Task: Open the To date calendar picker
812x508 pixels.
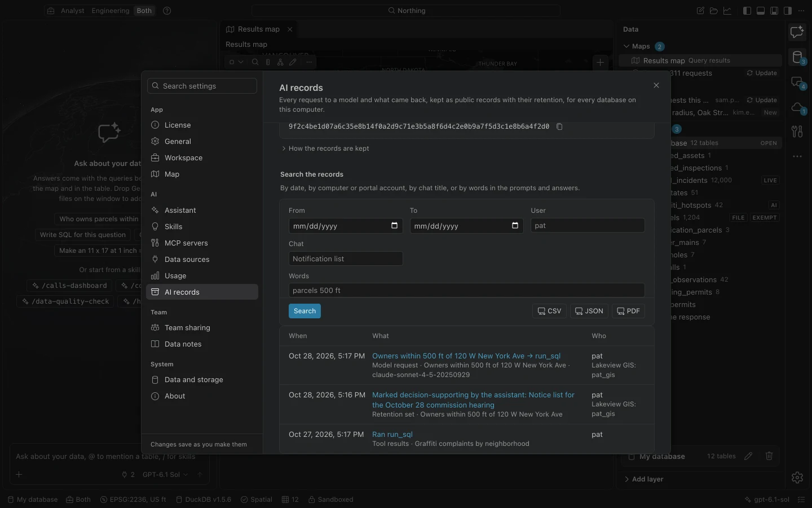Action: coord(515,226)
